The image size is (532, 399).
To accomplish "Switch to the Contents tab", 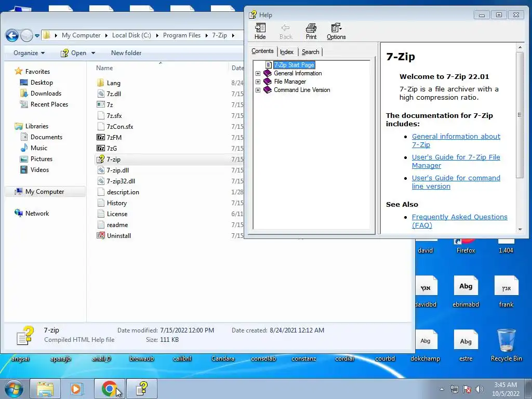I will pyautogui.click(x=262, y=51).
